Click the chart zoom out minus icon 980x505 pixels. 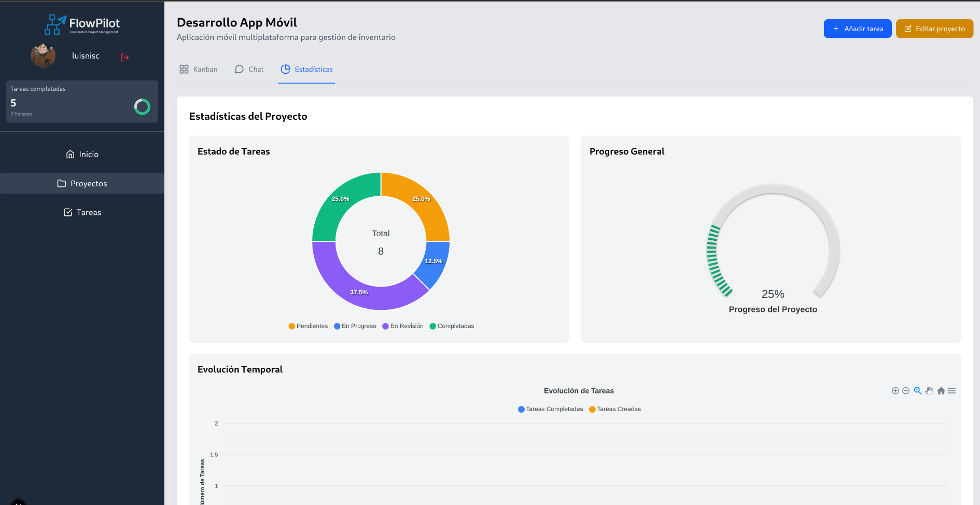906,391
